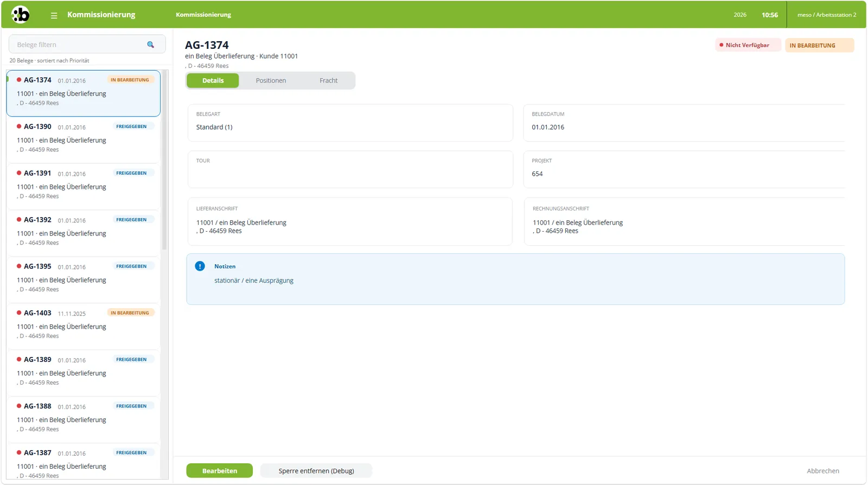868x485 pixels.
Task: Click the AG-1374 heading in detail pane
Action: 207,45
